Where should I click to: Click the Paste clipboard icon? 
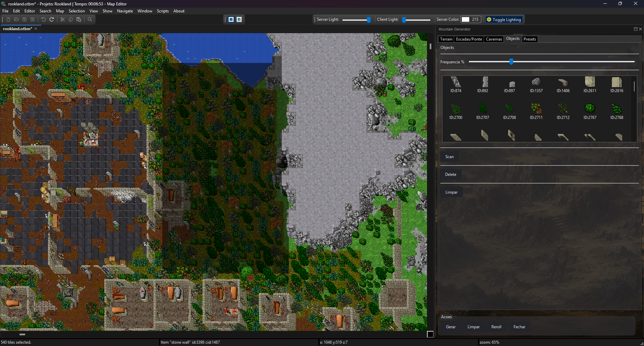79,19
